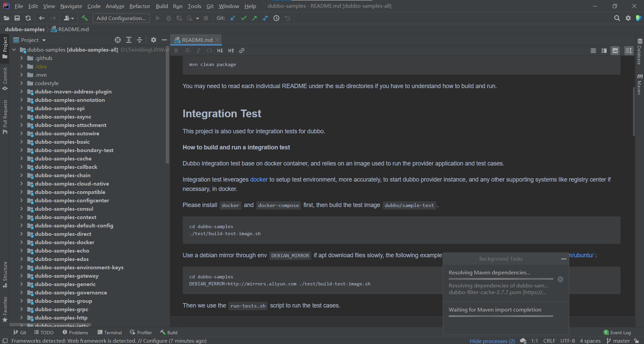Expand the .github folder
This screenshot has height=344, width=644.
point(21,58)
